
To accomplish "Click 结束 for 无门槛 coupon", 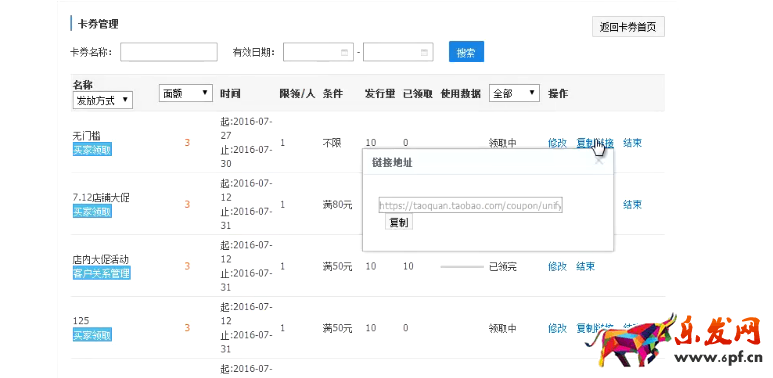I will click(632, 143).
